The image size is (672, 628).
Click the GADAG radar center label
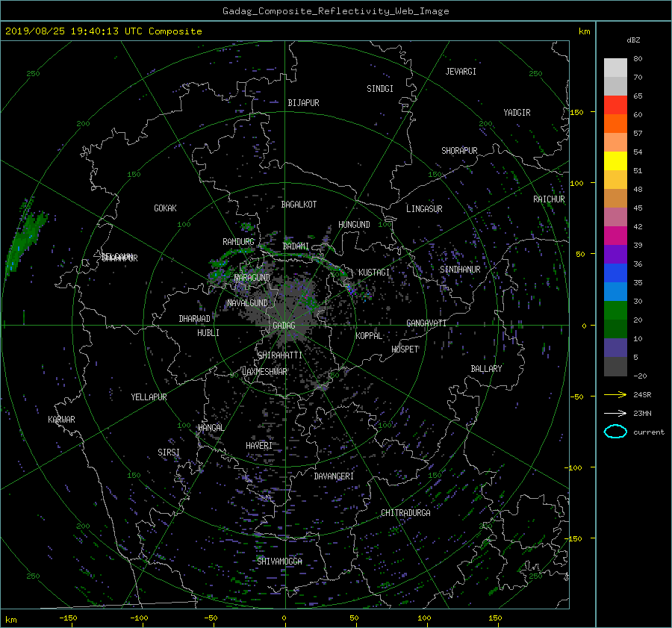click(284, 326)
